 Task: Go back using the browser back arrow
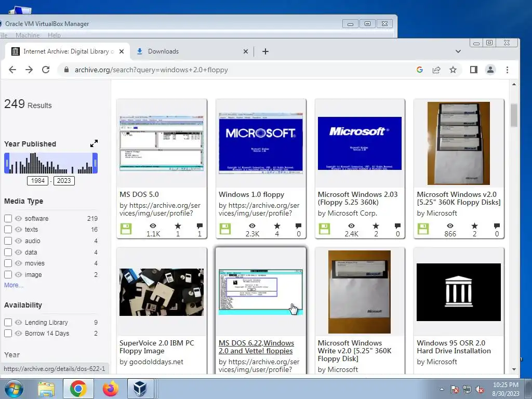pyautogui.click(x=12, y=70)
